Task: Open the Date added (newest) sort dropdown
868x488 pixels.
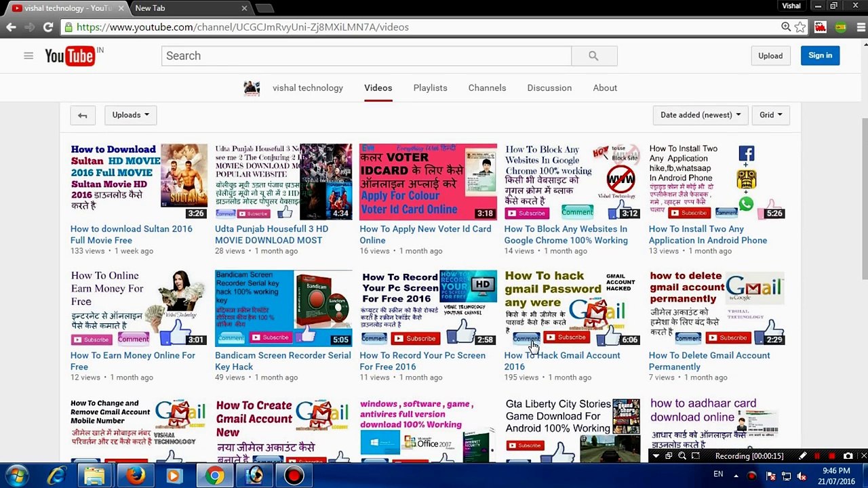Action: tap(701, 115)
